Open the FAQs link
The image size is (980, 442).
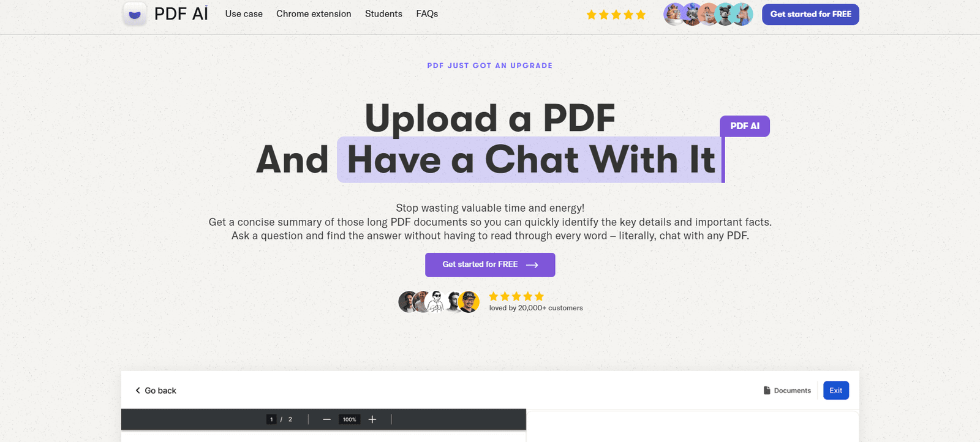(x=427, y=13)
